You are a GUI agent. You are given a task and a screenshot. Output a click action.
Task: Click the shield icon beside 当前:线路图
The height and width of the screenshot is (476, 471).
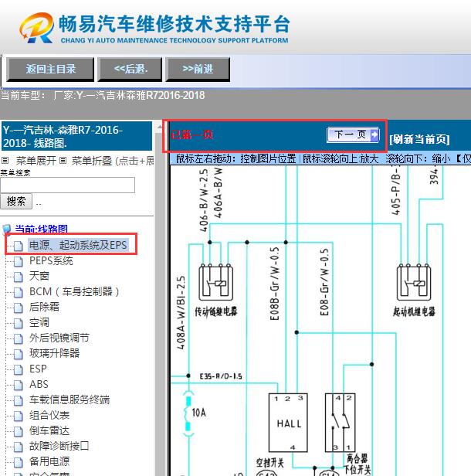coord(7,229)
